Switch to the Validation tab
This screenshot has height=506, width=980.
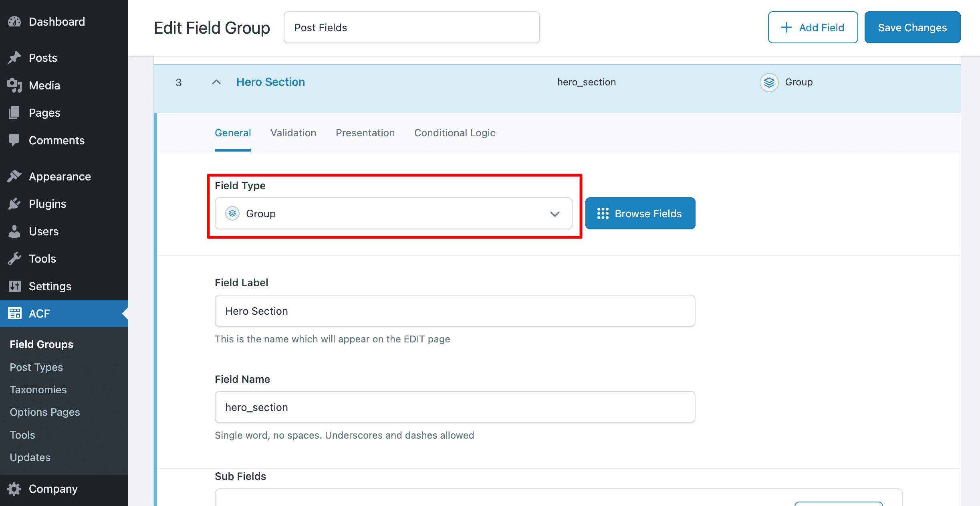pyautogui.click(x=293, y=133)
